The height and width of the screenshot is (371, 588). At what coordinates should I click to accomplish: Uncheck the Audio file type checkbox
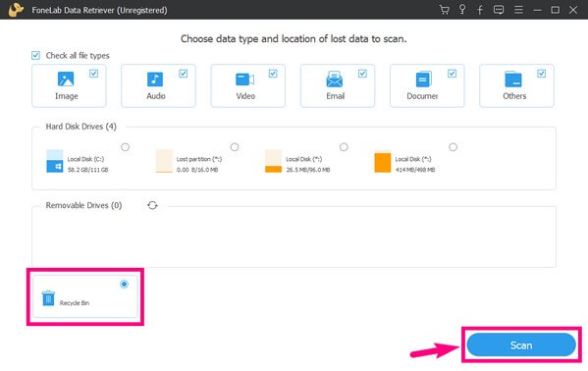[x=183, y=74]
